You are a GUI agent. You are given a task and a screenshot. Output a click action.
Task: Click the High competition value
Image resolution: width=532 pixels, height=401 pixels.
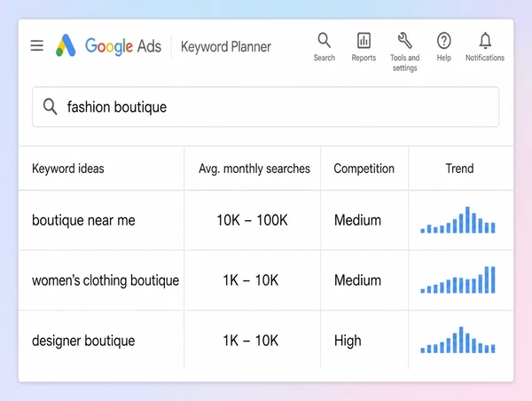click(x=348, y=341)
